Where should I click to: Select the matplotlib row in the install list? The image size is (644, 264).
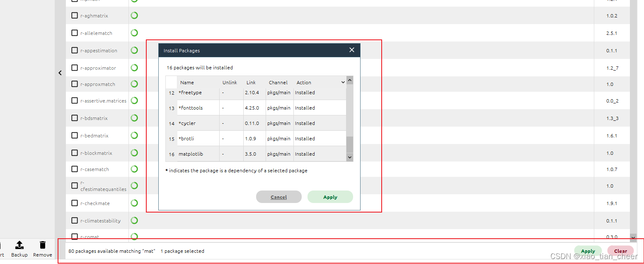coord(256,154)
